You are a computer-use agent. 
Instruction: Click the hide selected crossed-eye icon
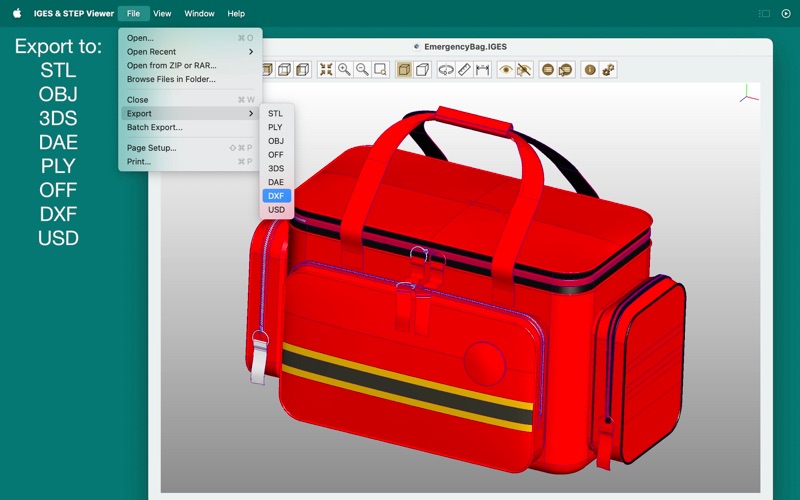pos(524,69)
